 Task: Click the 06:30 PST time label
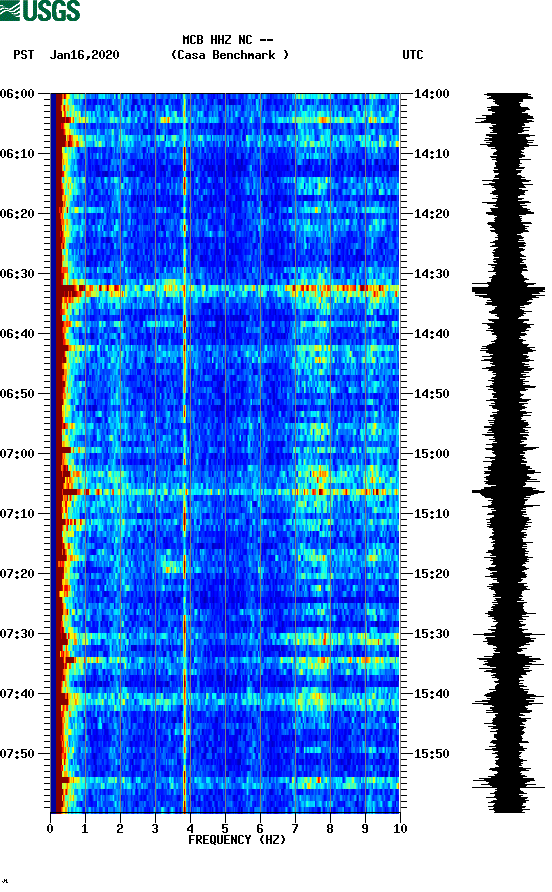pyautogui.click(x=17, y=274)
